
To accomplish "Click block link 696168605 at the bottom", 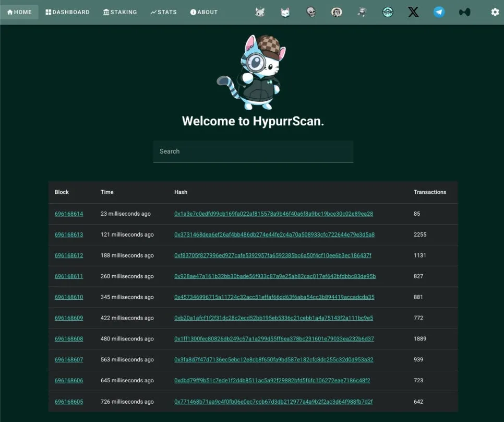I will [x=69, y=402].
